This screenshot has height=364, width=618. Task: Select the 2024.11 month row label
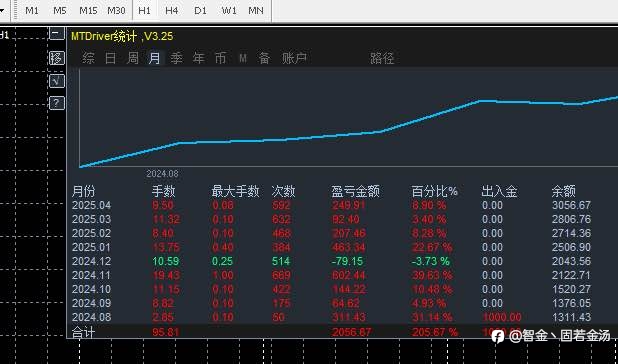pyautogui.click(x=91, y=275)
